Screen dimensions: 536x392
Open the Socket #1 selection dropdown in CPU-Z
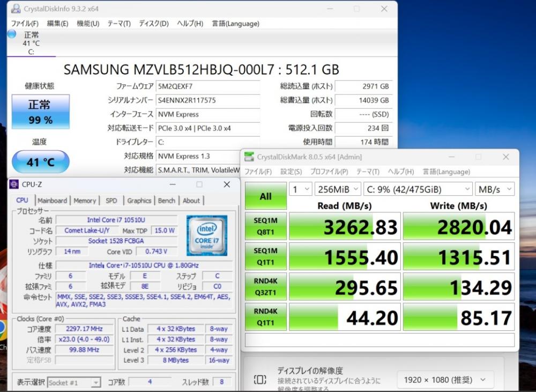[74, 382]
